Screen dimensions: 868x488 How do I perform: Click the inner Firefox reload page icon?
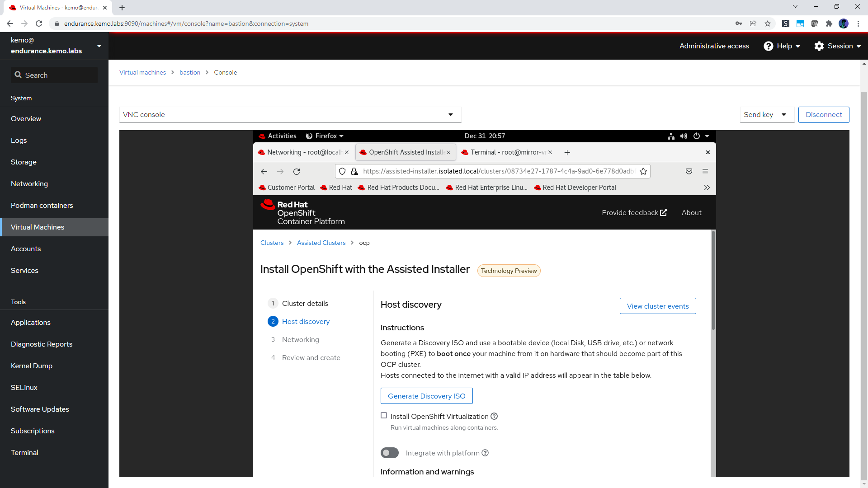click(297, 172)
